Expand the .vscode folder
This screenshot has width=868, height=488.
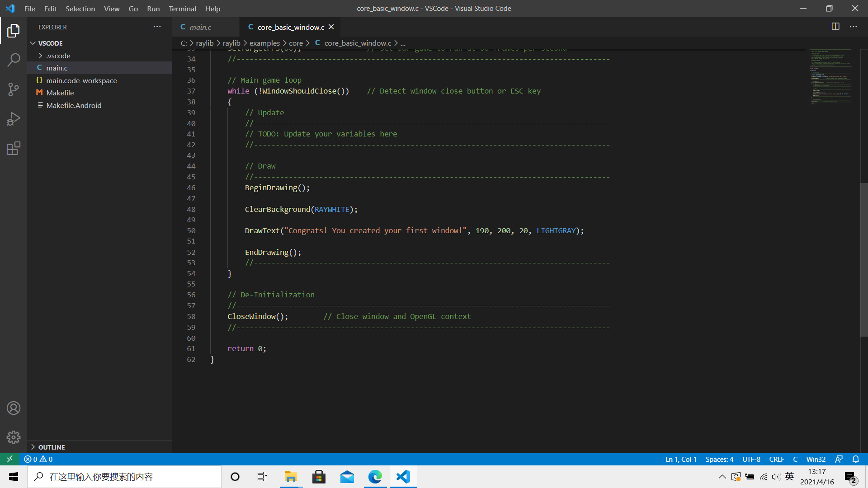pos(58,56)
